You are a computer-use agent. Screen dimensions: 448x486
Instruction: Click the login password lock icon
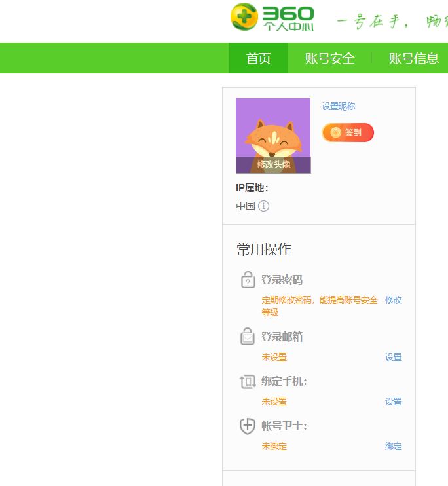[248, 280]
